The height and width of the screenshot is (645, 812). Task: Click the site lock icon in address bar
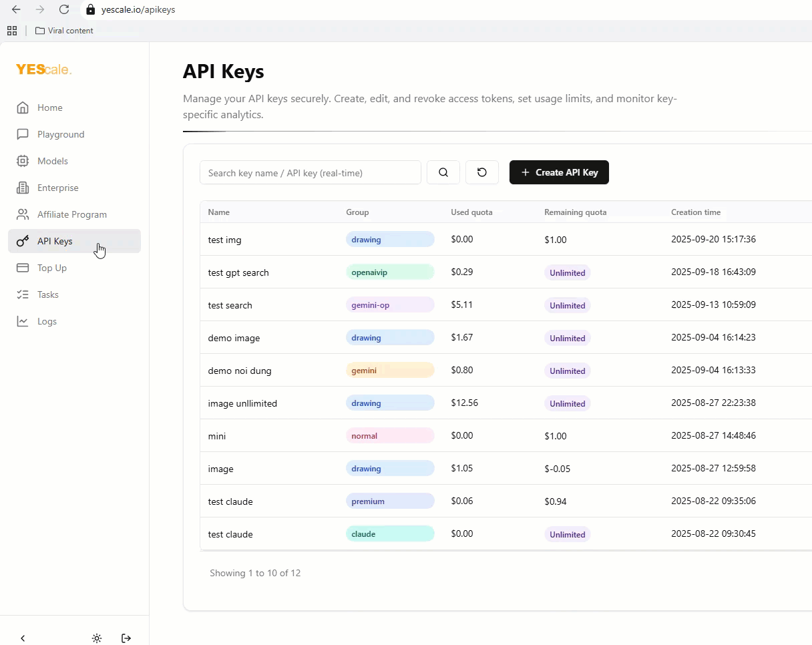91,10
